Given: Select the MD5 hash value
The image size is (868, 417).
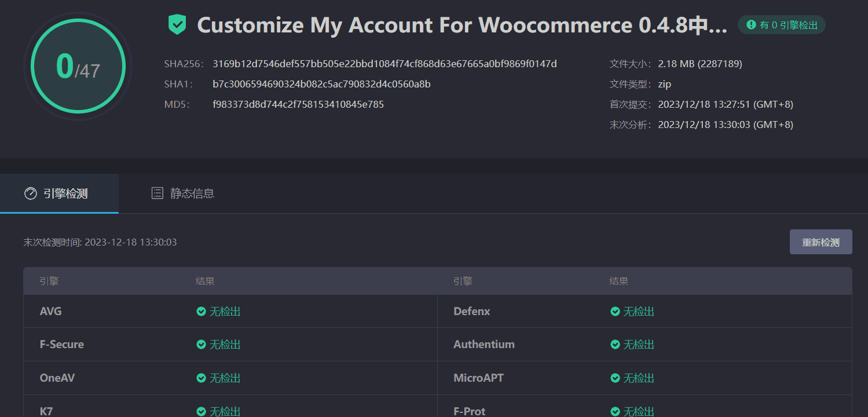Looking at the screenshot, I should coord(298,104).
